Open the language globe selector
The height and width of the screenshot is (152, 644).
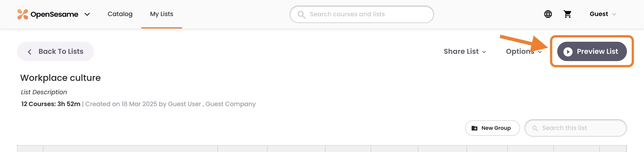point(548,14)
